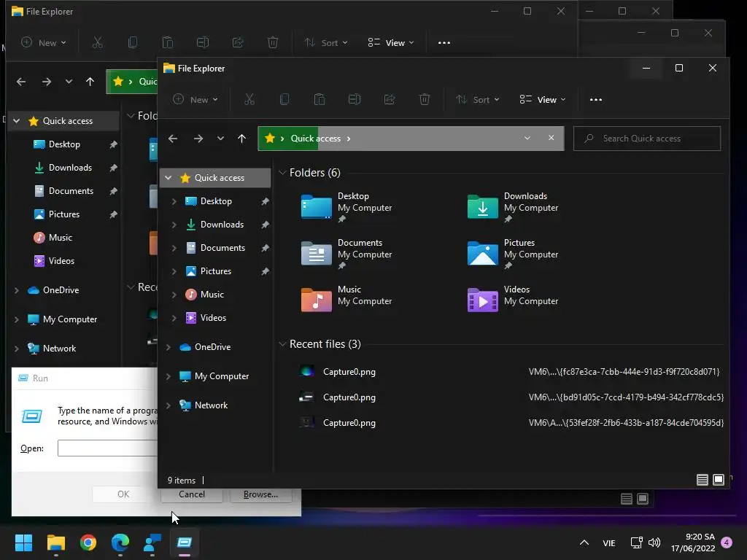Click Delete icon in back File Explorer toolbar
This screenshot has height=560, width=747.
273,43
